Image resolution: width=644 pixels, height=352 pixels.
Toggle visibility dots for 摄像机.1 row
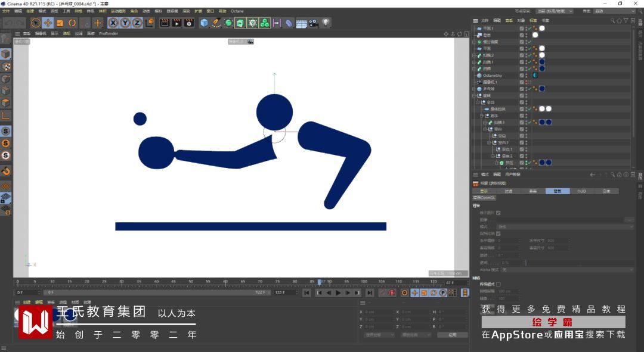pos(526,82)
